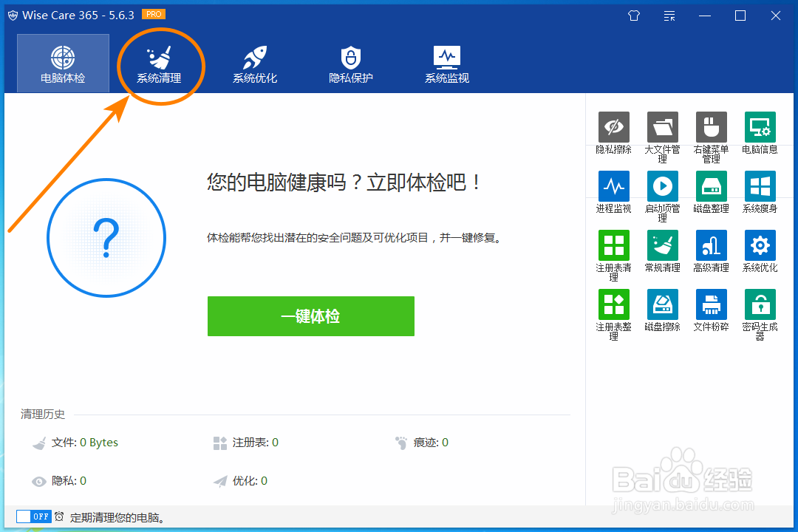Open the 启动项管理 startup manager
798x532 pixels.
point(662,186)
